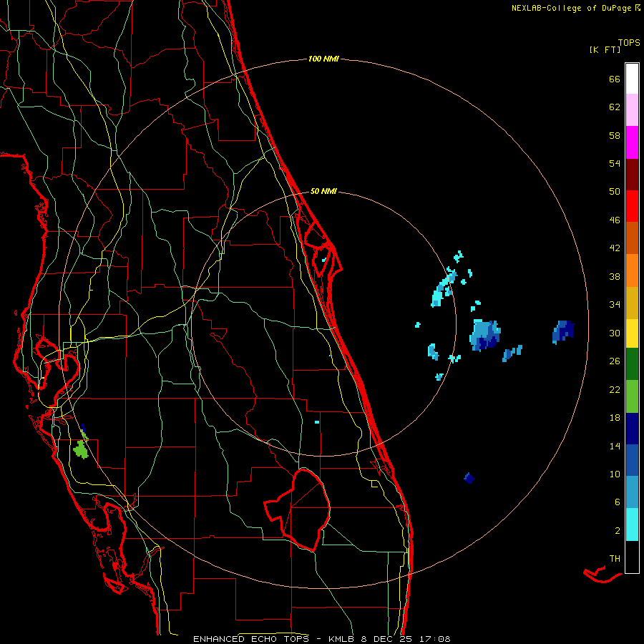Image resolution: width=644 pixels, height=644 pixels.
Task: Click the '18' legend value
Action: pyautogui.click(x=615, y=418)
